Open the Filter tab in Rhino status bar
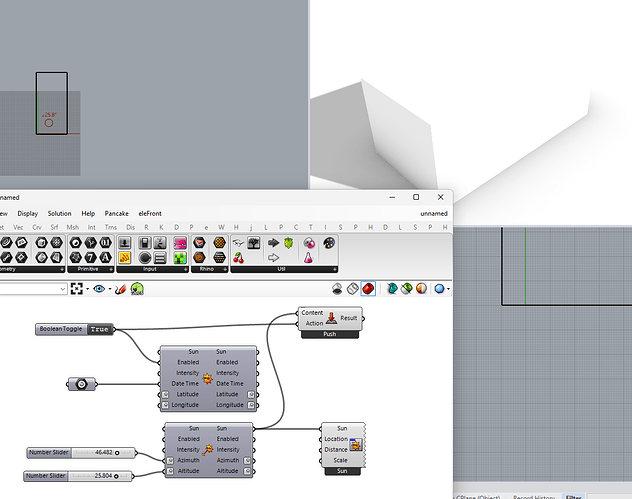Screen dimensions: 632x499 click(x=573, y=497)
